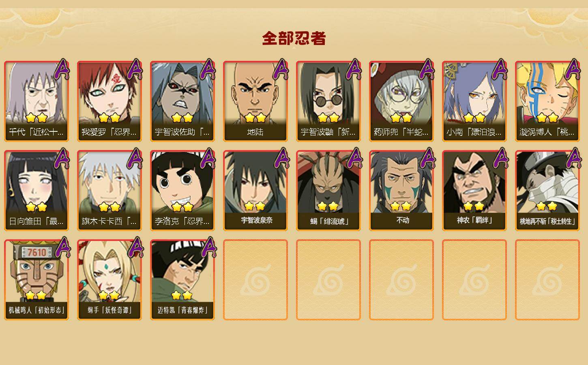Click the 全部忍者 heading
The image size is (588, 365).
pyautogui.click(x=294, y=39)
